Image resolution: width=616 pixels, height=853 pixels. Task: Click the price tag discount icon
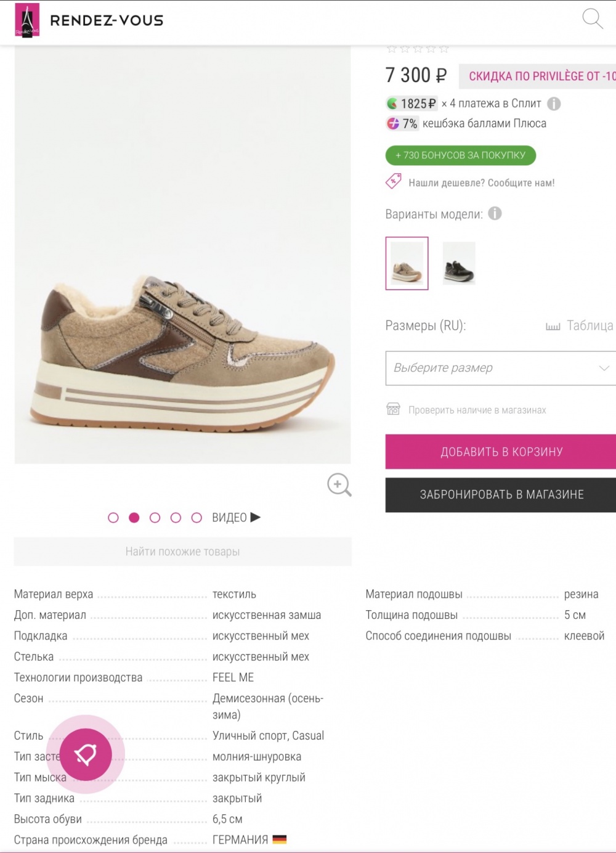(x=393, y=182)
